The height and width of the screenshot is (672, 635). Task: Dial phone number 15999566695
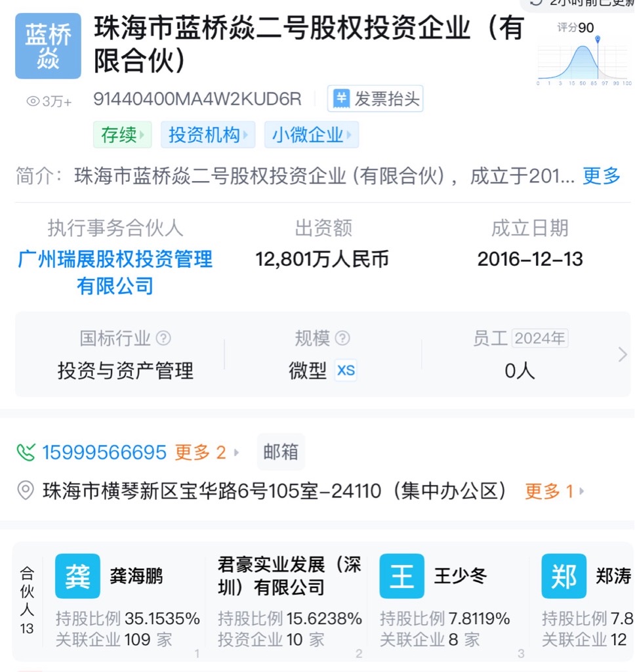pyautogui.click(x=104, y=452)
